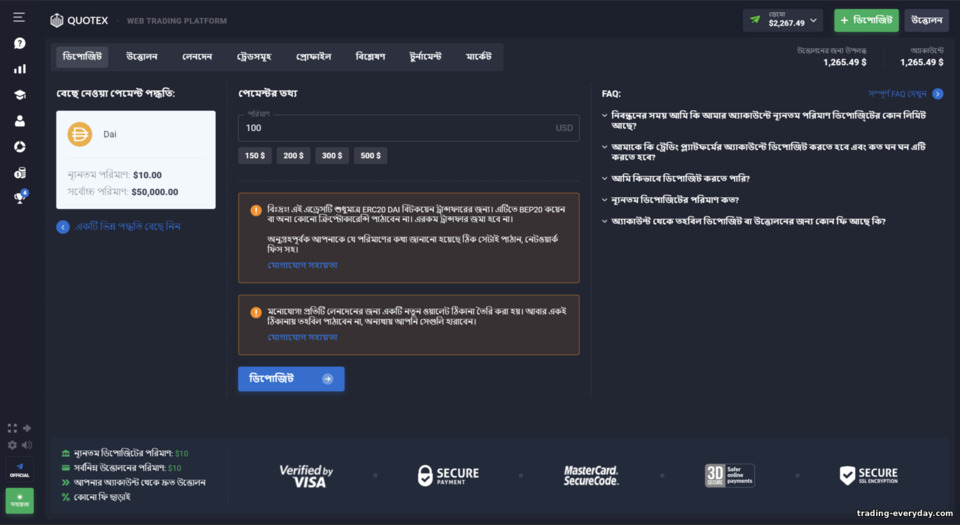
Task: Click the coins market icon in the sidebar
Action: click(20, 173)
